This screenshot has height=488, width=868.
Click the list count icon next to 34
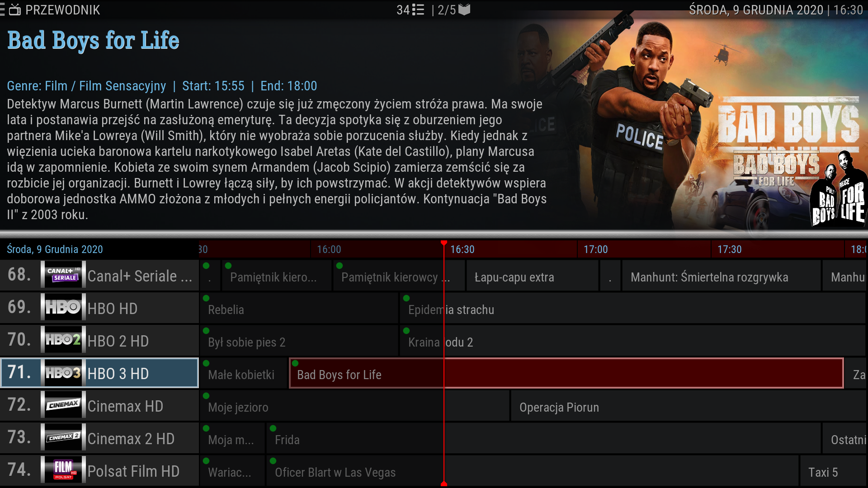pyautogui.click(x=419, y=10)
